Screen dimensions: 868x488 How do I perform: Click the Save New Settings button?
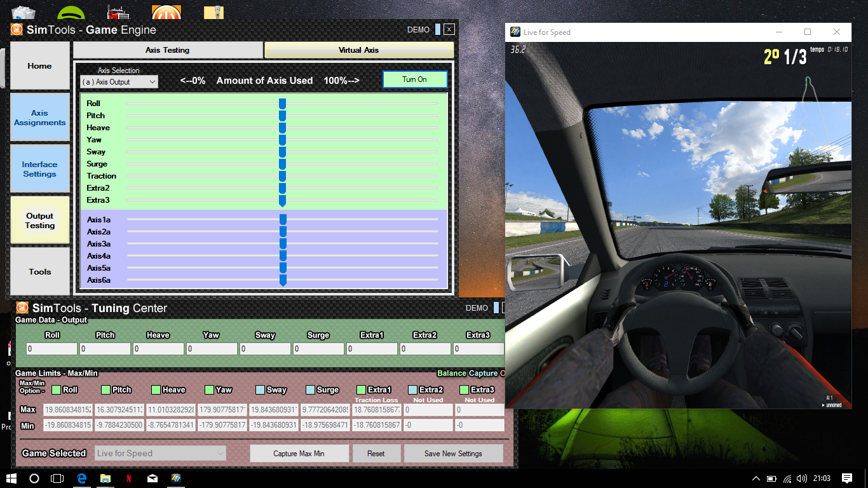click(453, 454)
